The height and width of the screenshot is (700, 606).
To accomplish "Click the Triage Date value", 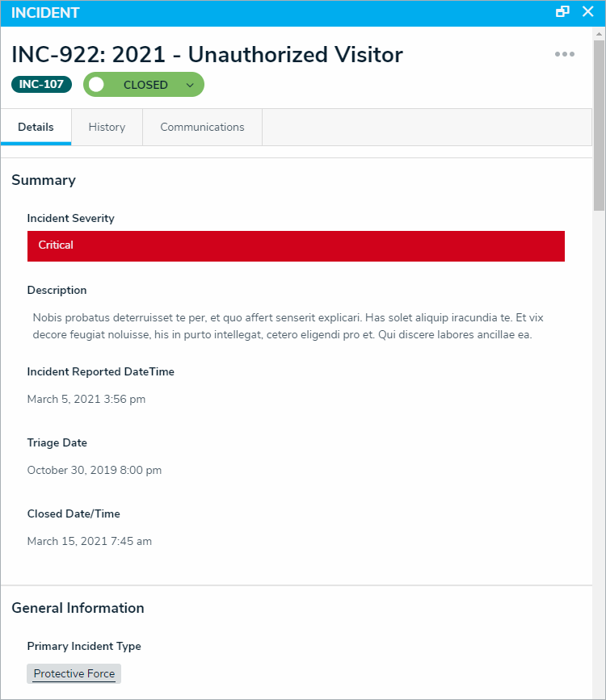I will [95, 470].
